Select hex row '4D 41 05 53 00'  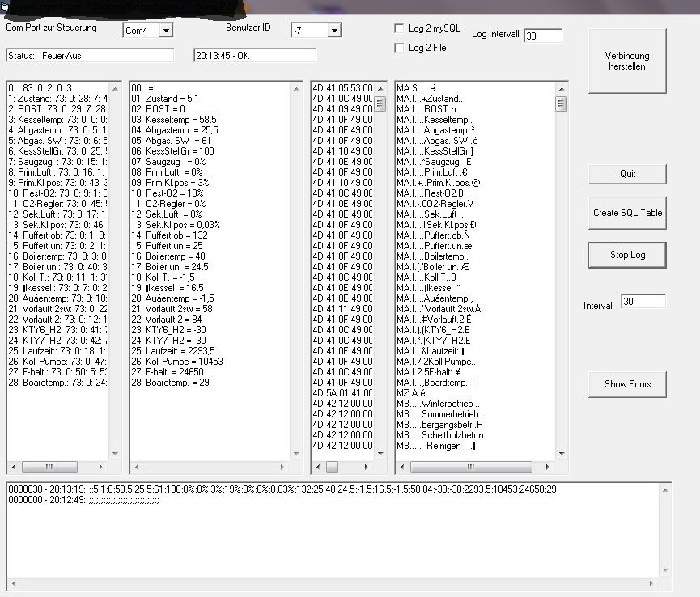[x=342, y=88]
